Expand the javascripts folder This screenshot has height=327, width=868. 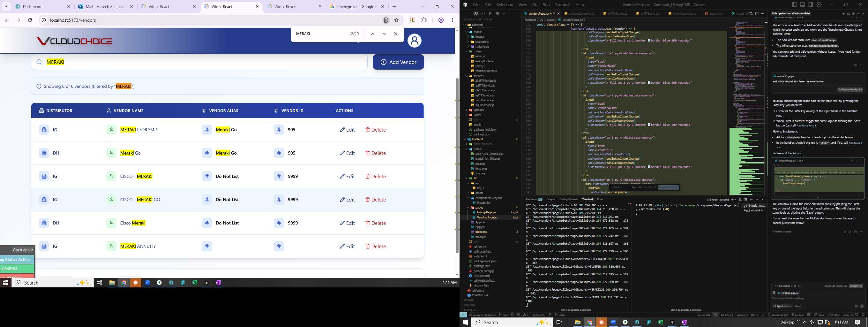click(x=482, y=42)
